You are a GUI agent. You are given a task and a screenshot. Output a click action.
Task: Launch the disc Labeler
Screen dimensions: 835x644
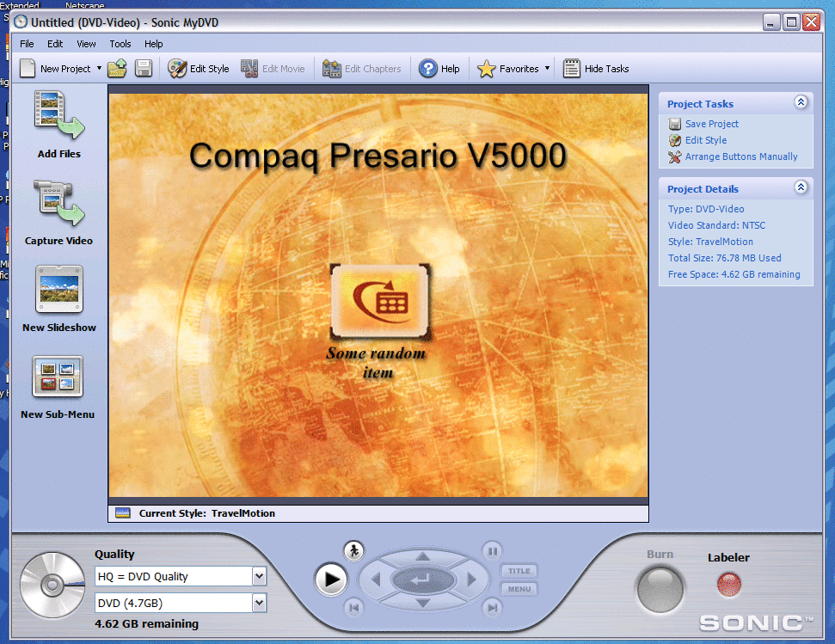click(x=728, y=585)
